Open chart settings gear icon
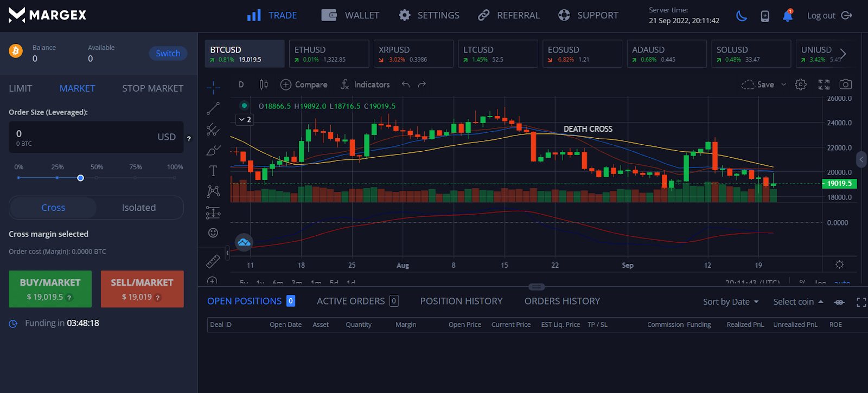The width and height of the screenshot is (868, 393). point(801,85)
